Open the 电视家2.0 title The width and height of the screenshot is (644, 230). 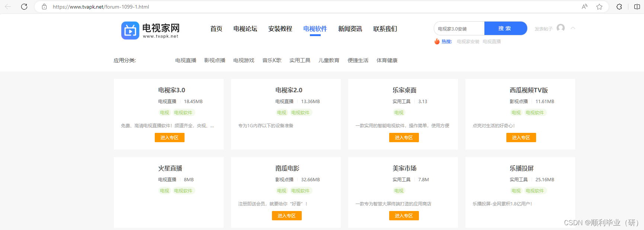[289, 90]
